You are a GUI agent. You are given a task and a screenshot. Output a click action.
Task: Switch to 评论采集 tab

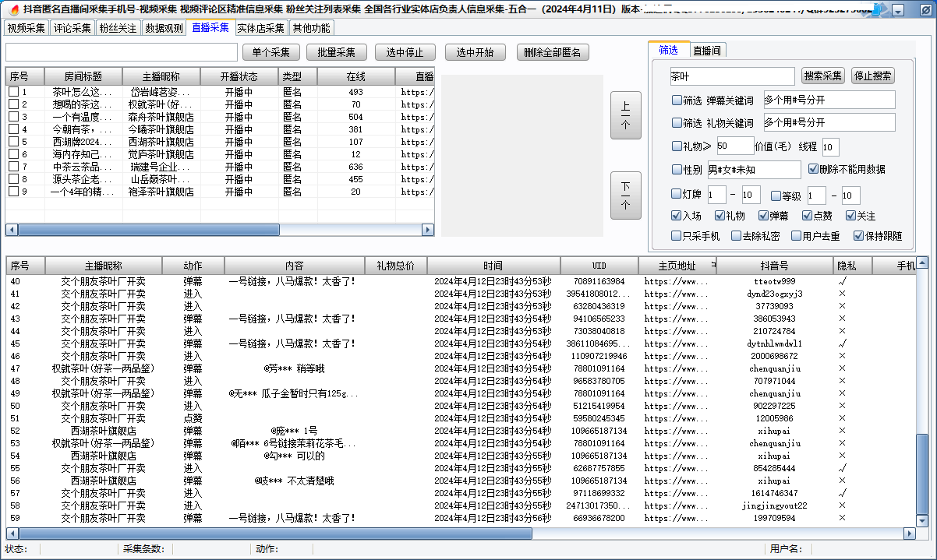72,28
